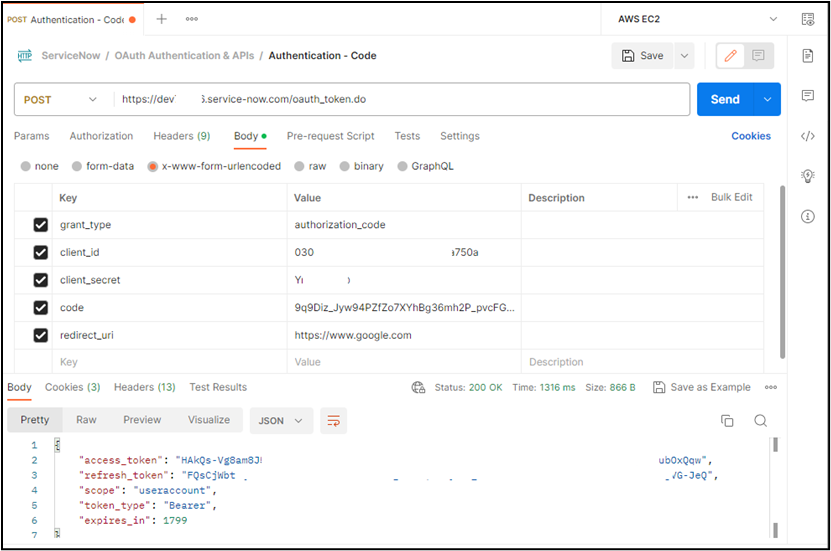This screenshot has width=831, height=551.
Task: Open the Comments icon in right sidebar
Action: 807,96
